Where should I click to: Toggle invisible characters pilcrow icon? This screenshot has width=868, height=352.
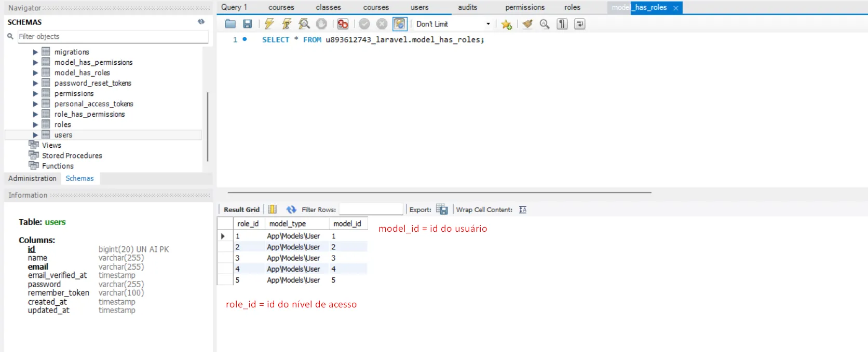pos(562,24)
